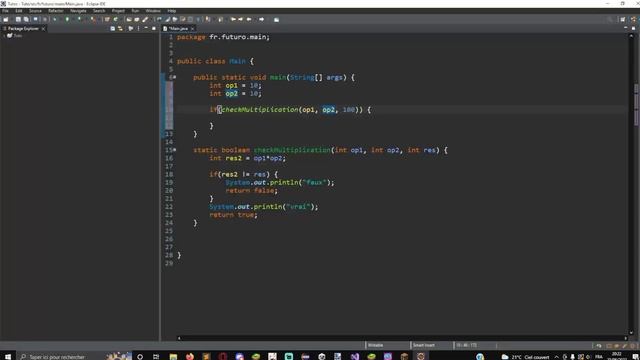The height and width of the screenshot is (360, 640).
Task: Navigate Forward with the right arrow icon
Action: (262, 19)
